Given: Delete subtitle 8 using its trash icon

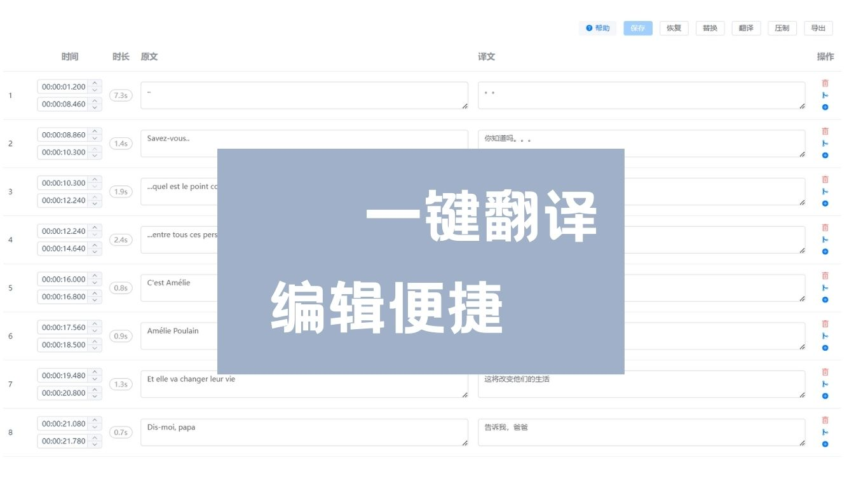Looking at the screenshot, I should [x=825, y=420].
